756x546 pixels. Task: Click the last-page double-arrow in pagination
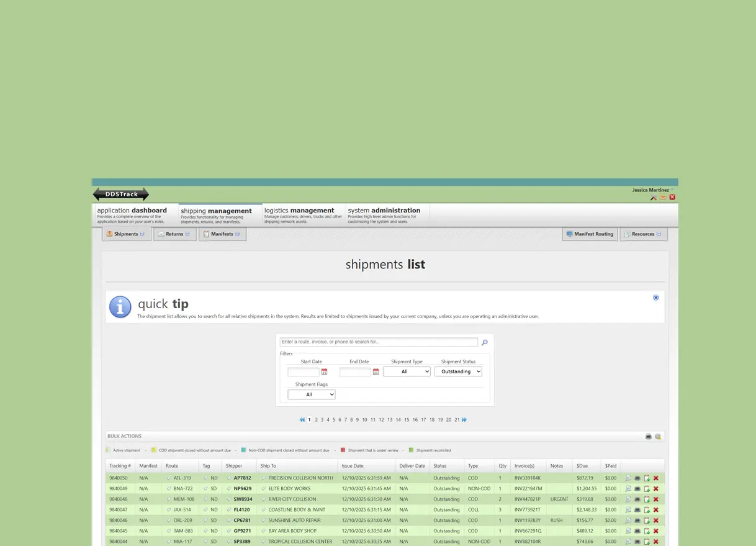point(464,419)
